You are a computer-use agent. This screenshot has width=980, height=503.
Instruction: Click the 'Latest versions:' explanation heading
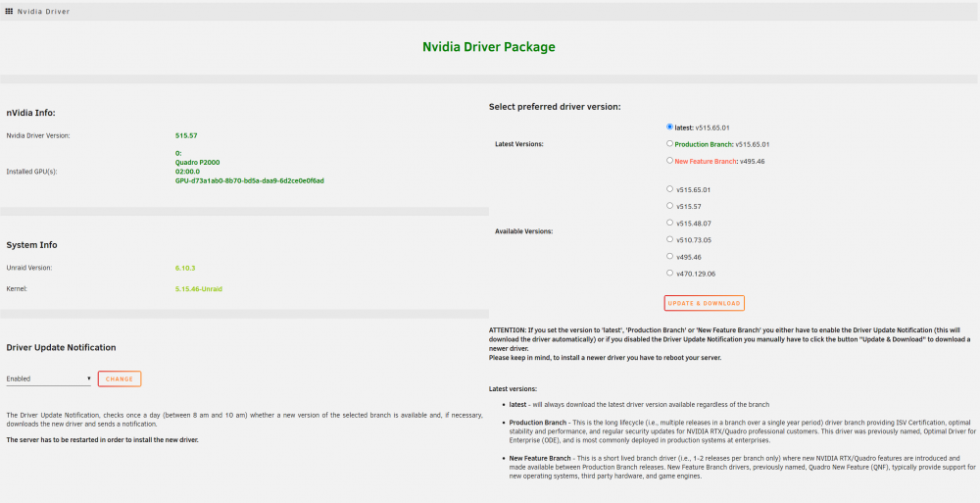tap(513, 389)
